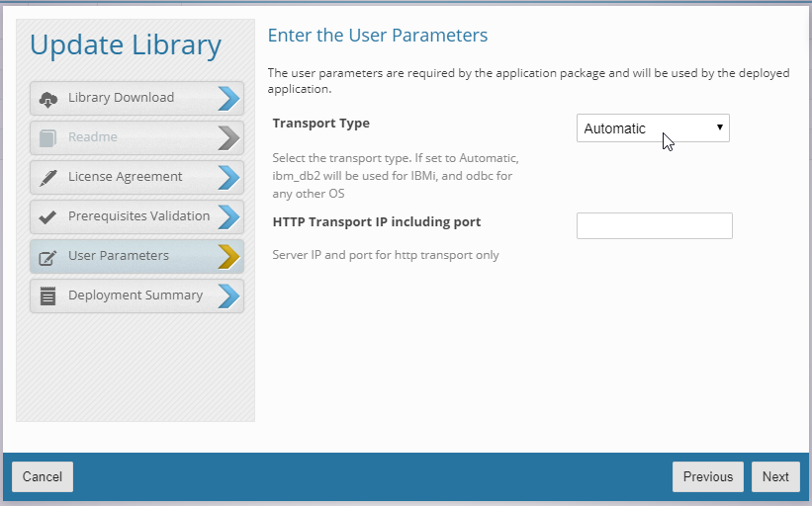Viewport: 812px width, 506px height.
Task: Open the Transport Type dropdown
Action: pyautogui.click(x=652, y=128)
